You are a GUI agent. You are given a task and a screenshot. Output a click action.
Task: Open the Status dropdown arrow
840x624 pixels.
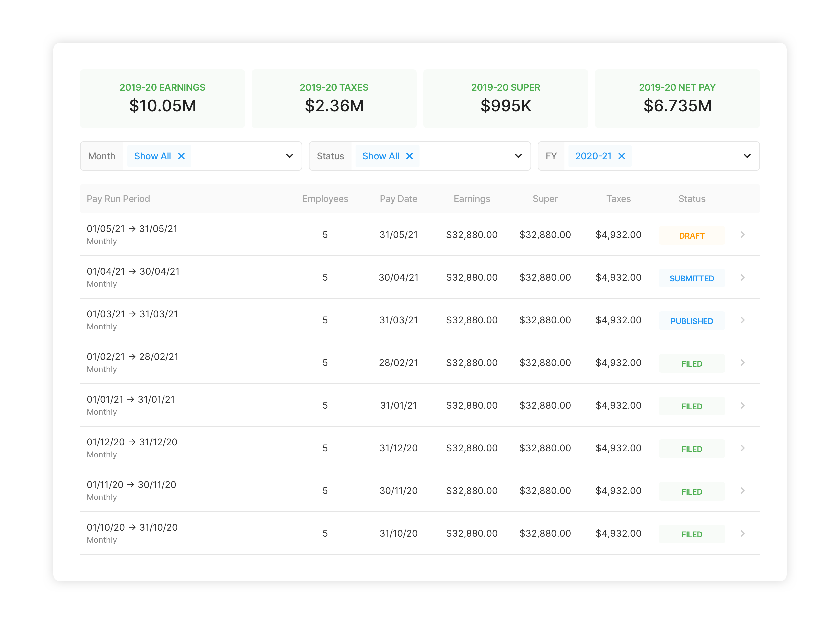[x=518, y=156]
